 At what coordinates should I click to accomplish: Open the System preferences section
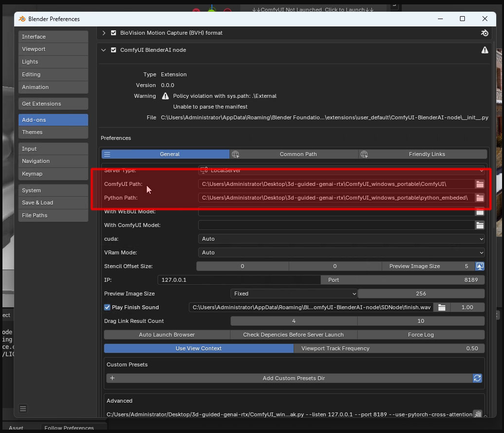[53, 190]
